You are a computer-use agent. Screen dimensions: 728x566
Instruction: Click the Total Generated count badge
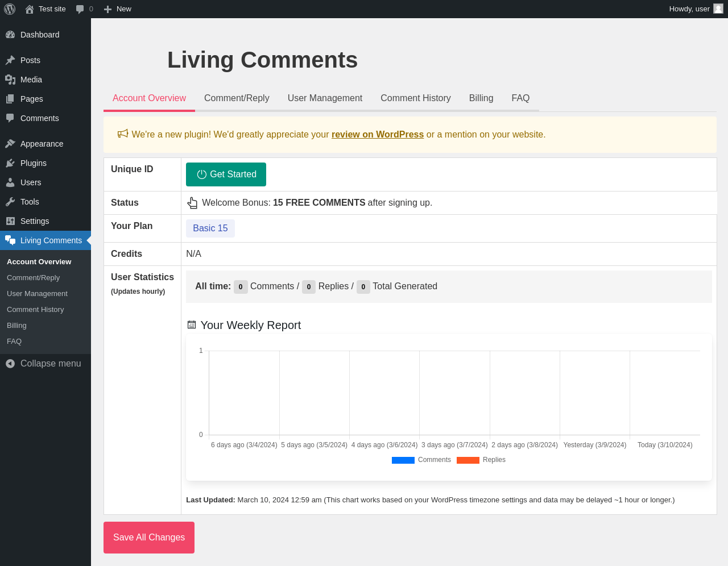click(363, 287)
